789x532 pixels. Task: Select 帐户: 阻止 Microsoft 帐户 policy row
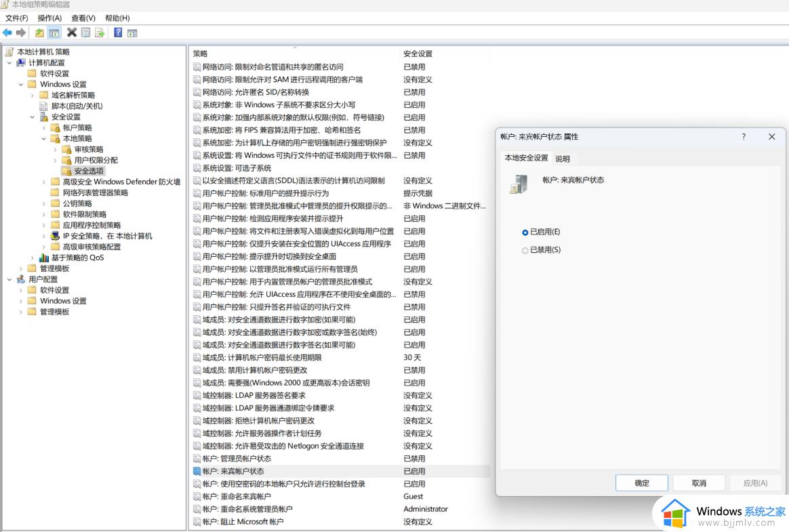tap(340, 522)
